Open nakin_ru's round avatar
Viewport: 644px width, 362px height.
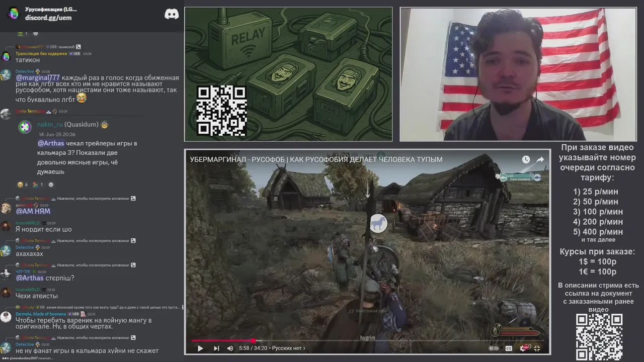pyautogui.click(x=25, y=127)
